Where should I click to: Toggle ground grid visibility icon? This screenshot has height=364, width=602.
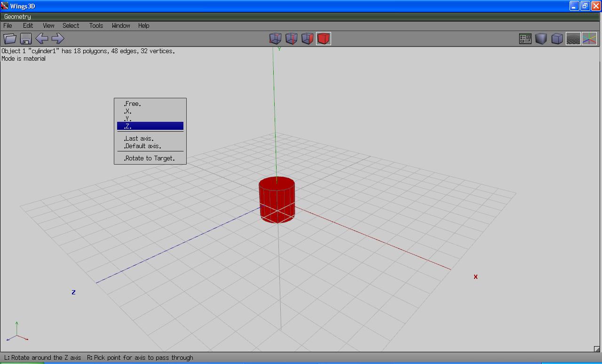click(x=573, y=39)
